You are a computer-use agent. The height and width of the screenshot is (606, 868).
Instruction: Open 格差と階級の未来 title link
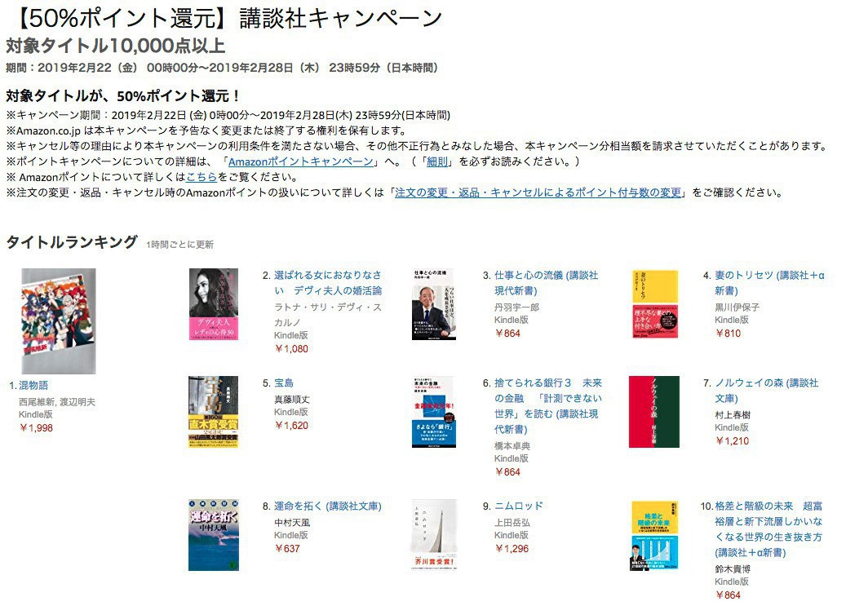pyautogui.click(x=768, y=529)
